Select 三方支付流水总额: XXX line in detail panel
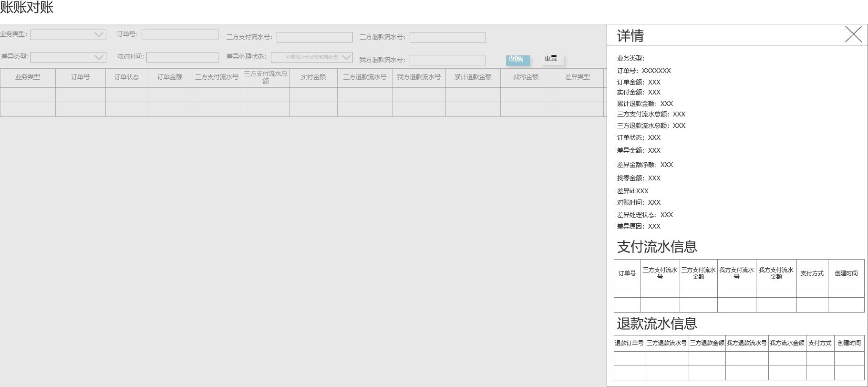 click(x=651, y=114)
